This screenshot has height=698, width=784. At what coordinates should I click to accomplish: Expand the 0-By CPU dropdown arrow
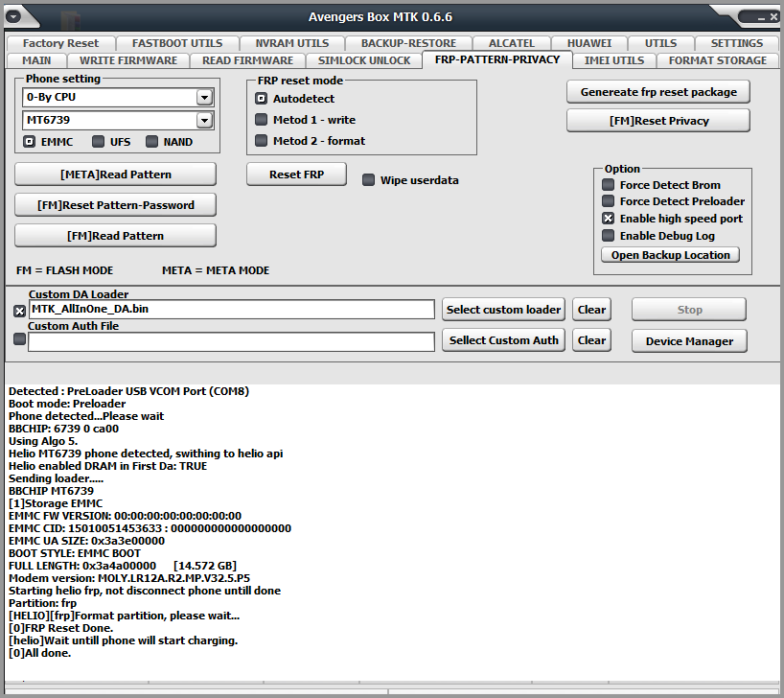tap(204, 97)
